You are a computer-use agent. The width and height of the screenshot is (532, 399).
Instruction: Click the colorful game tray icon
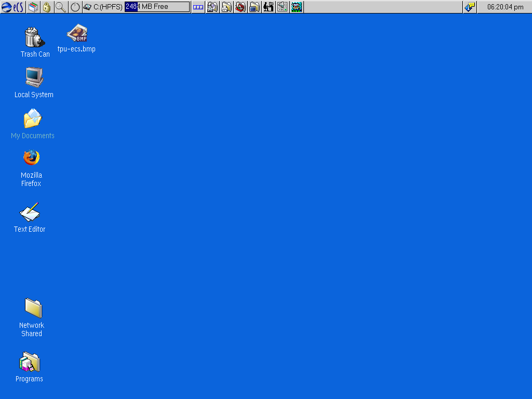click(x=296, y=7)
